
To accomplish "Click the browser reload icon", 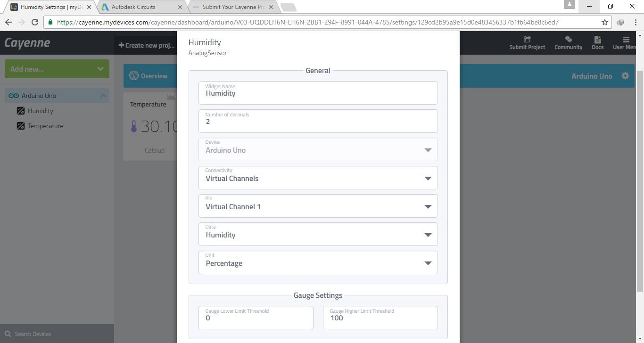I will pos(35,22).
